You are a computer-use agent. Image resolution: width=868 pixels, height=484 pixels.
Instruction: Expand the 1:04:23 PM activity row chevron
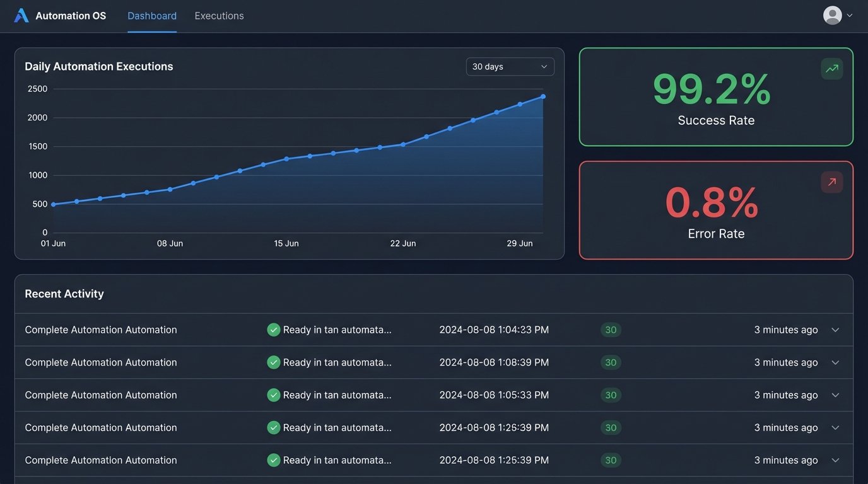tap(835, 330)
